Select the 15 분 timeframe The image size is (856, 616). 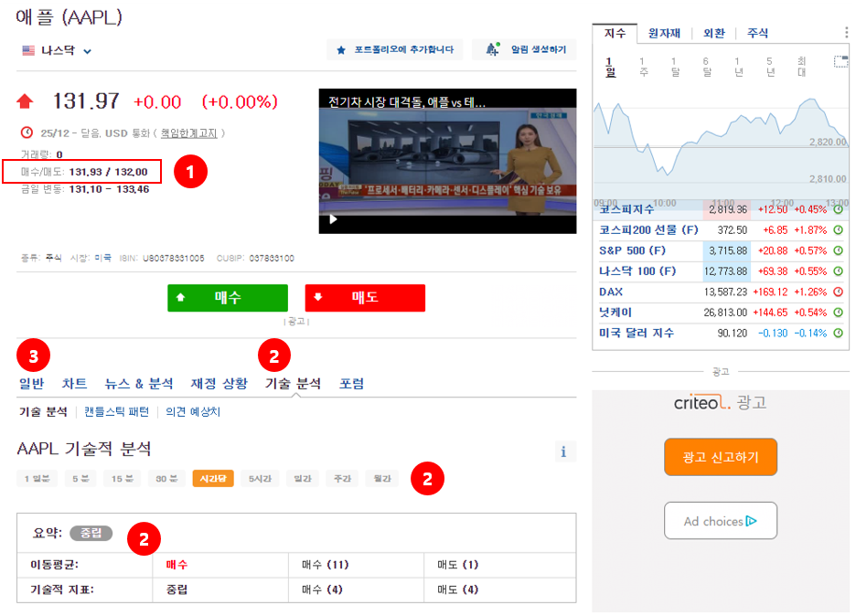click(123, 479)
